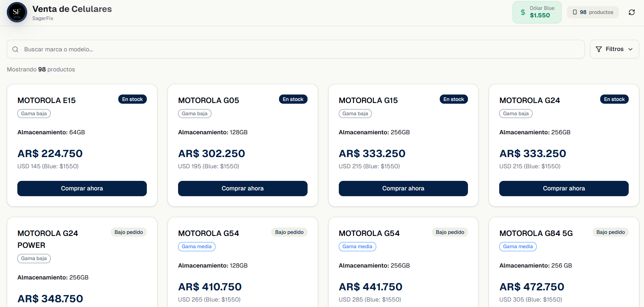Click the green dollar sign icon

[x=523, y=12]
